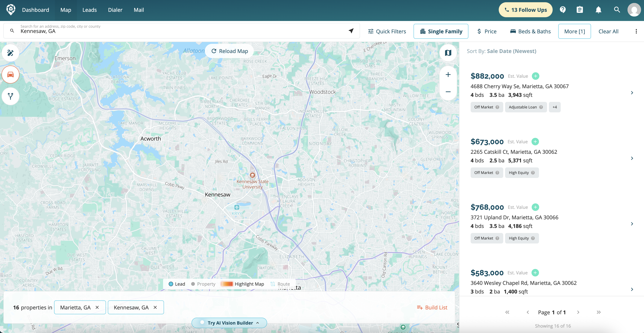Activate the driving car mode button
Image resolution: width=644 pixels, height=333 pixels.
click(10, 75)
